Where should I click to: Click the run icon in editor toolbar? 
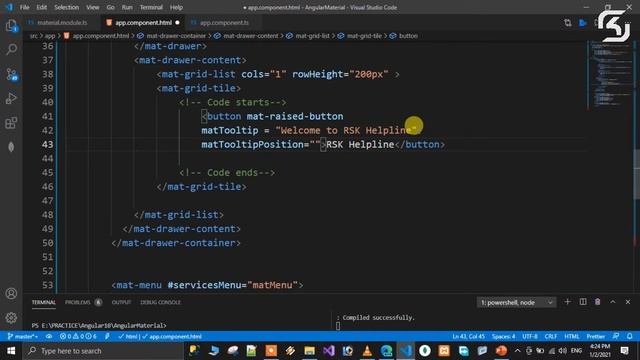[x=582, y=23]
